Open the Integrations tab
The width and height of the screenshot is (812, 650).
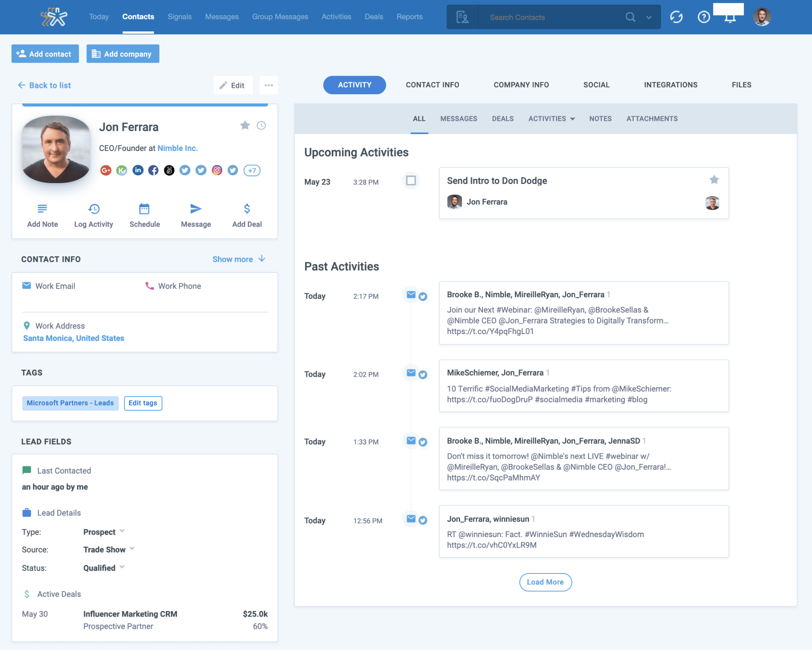(671, 85)
